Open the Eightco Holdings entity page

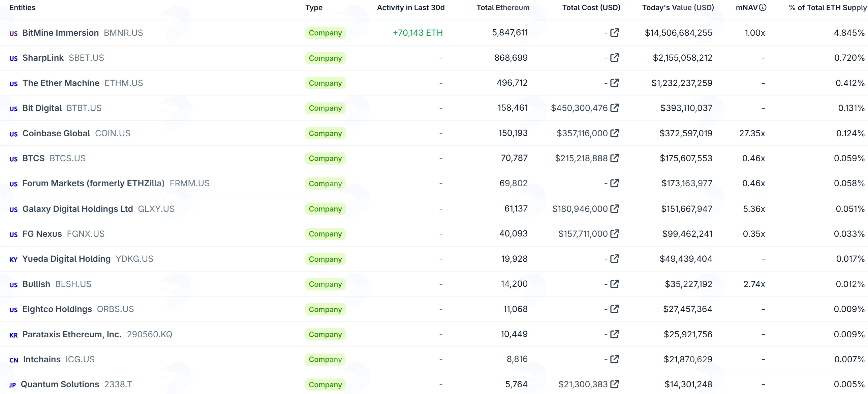tap(57, 309)
